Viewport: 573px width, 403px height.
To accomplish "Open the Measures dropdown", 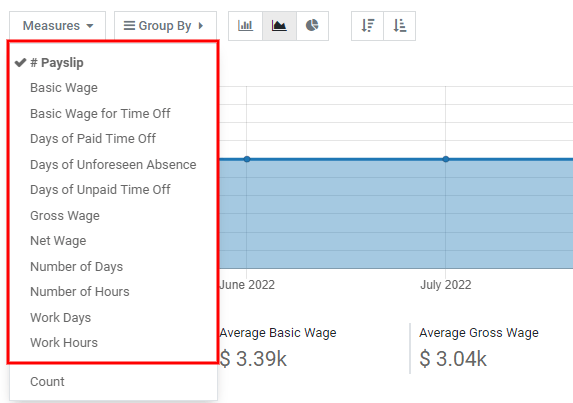I will coord(58,26).
